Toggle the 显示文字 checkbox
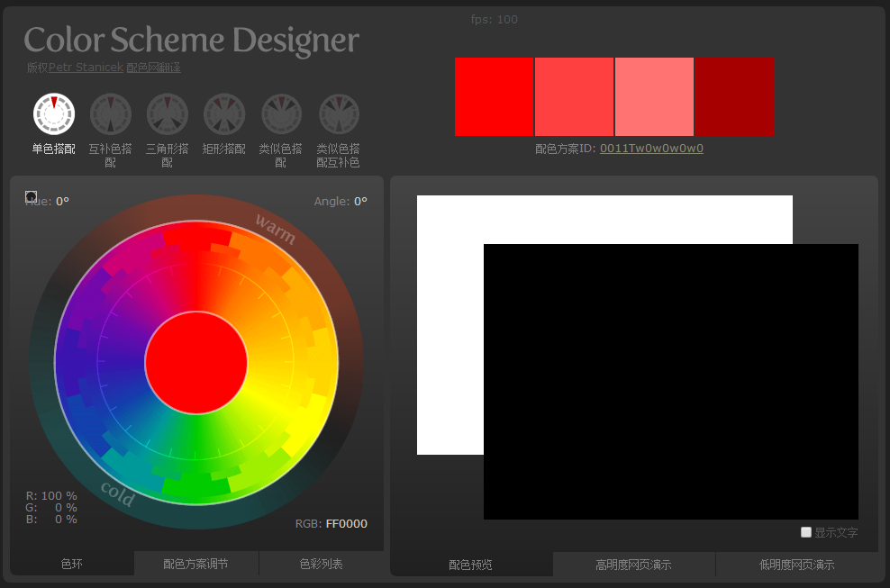The height and width of the screenshot is (588, 890). [806, 532]
